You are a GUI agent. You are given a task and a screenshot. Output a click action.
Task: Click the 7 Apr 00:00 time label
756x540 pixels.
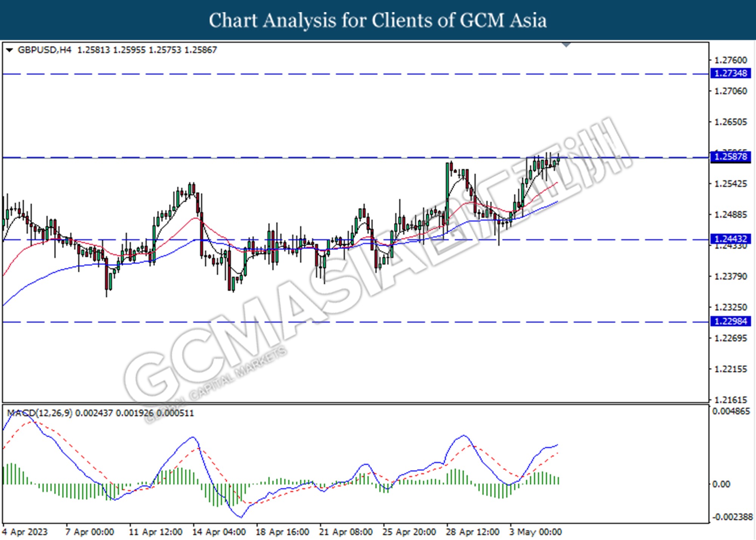click(x=90, y=532)
